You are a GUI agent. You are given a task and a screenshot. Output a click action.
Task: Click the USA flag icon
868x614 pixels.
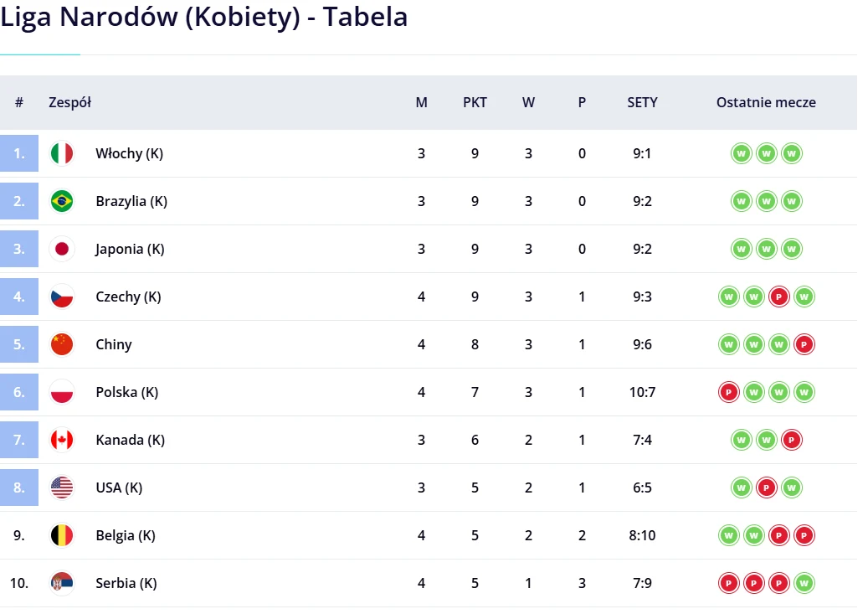(62, 488)
